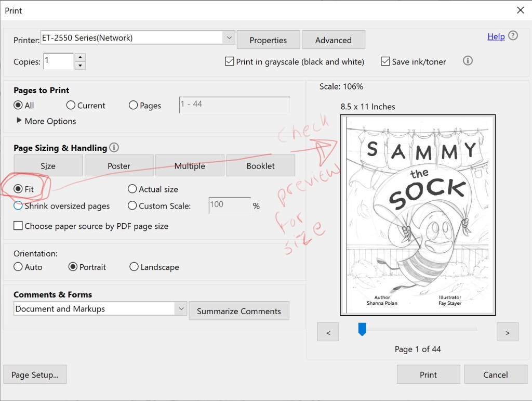Enable Choose paper source by PDF page size
The height and width of the screenshot is (401, 532).
19,226
